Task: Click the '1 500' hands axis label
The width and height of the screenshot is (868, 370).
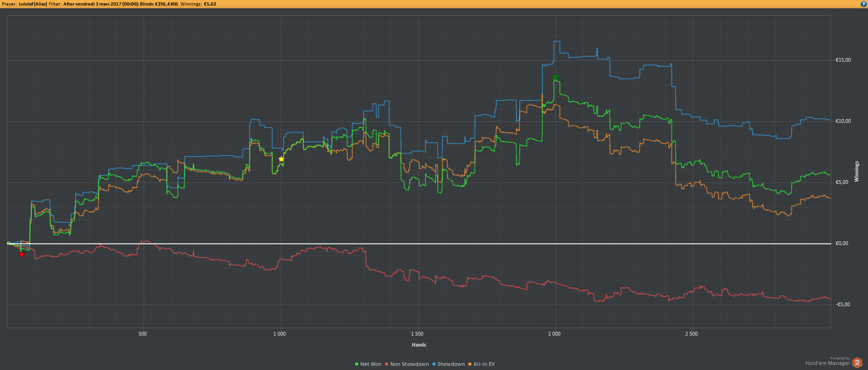Action: [417, 334]
